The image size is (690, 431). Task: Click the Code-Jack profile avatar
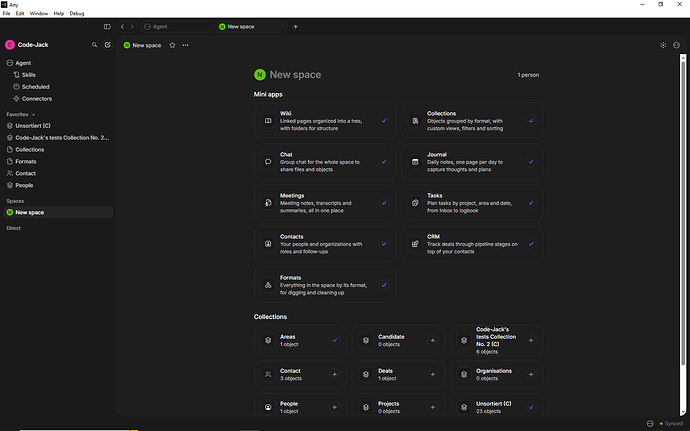[10, 45]
